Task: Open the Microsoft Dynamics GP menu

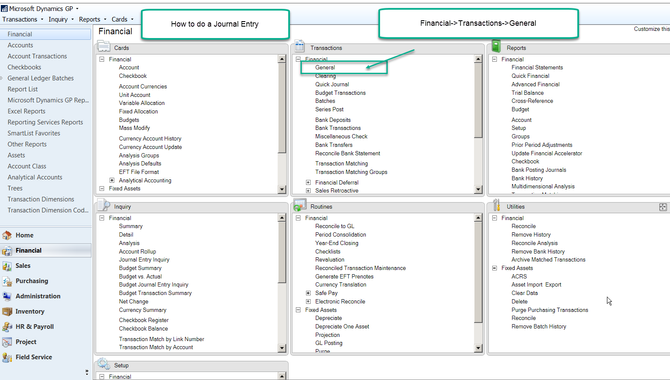Action: point(44,9)
